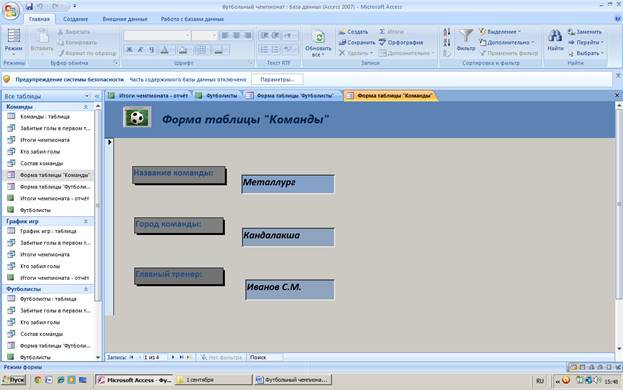
Task: Switch to the Создание ribbon tab
Action: (75, 19)
